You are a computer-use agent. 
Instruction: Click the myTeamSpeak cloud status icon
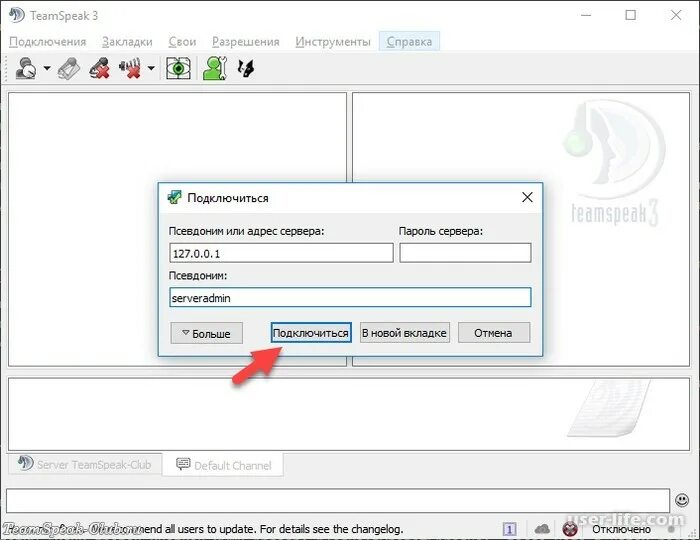(x=542, y=529)
